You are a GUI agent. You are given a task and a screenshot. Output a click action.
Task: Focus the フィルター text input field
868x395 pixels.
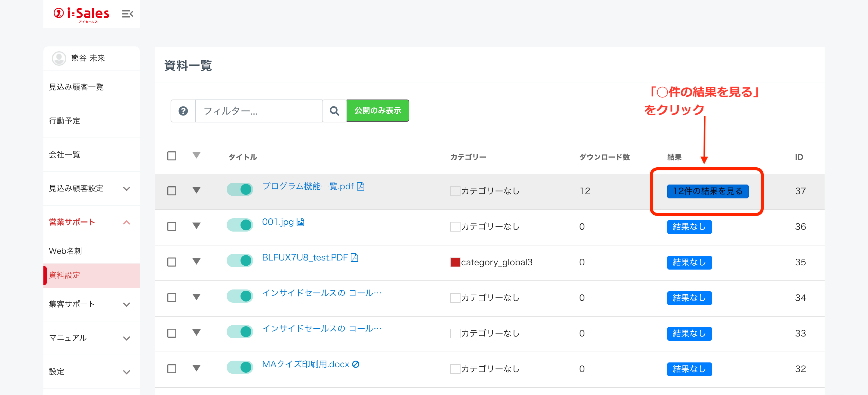click(x=259, y=111)
